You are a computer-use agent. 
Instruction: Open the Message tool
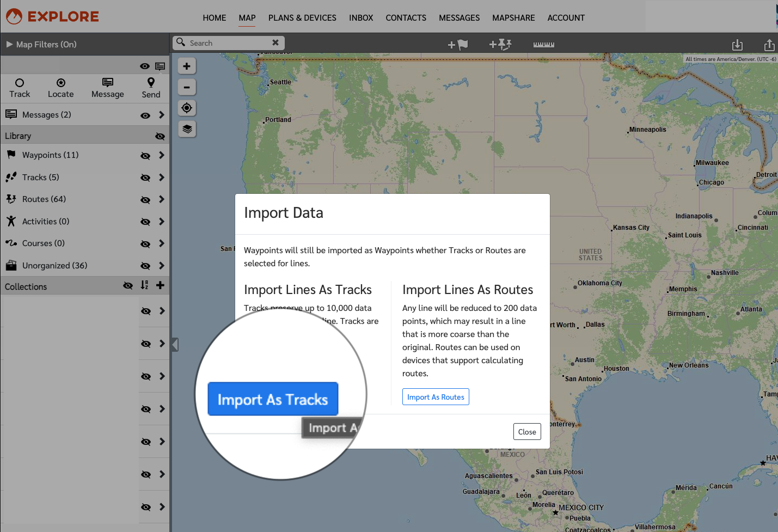pos(107,88)
